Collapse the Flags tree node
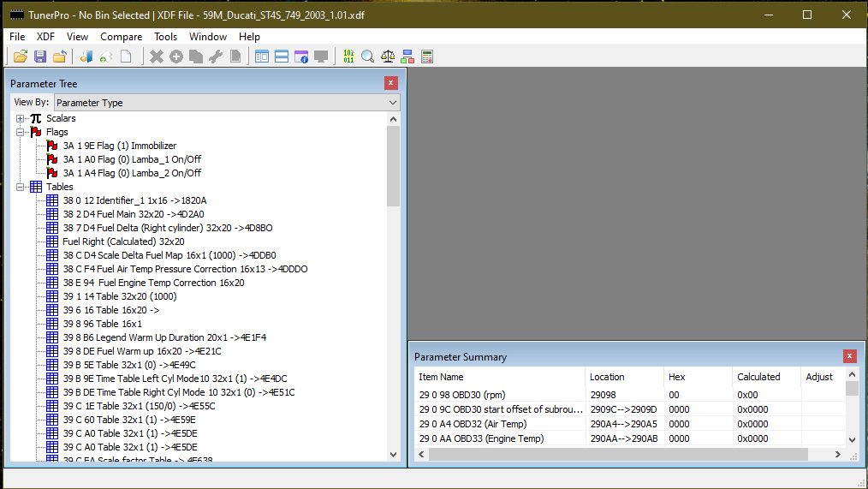 [20, 133]
